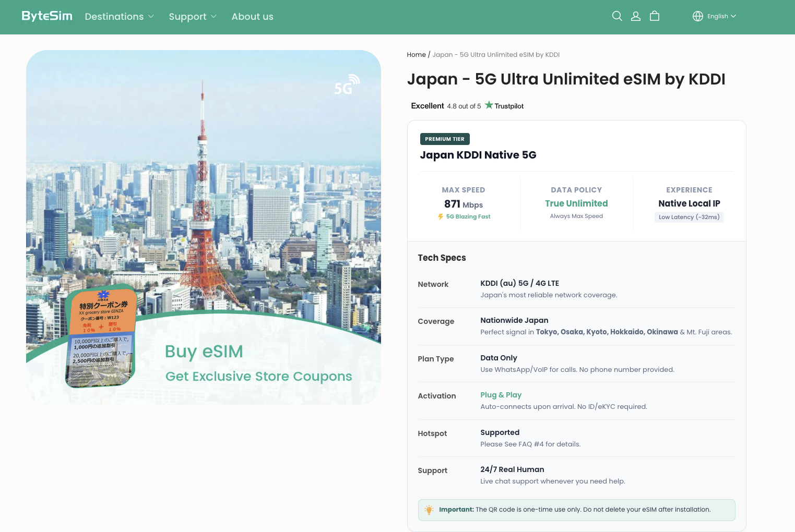Click the 871 Mbps max speed value
795x532 pixels.
point(464,204)
